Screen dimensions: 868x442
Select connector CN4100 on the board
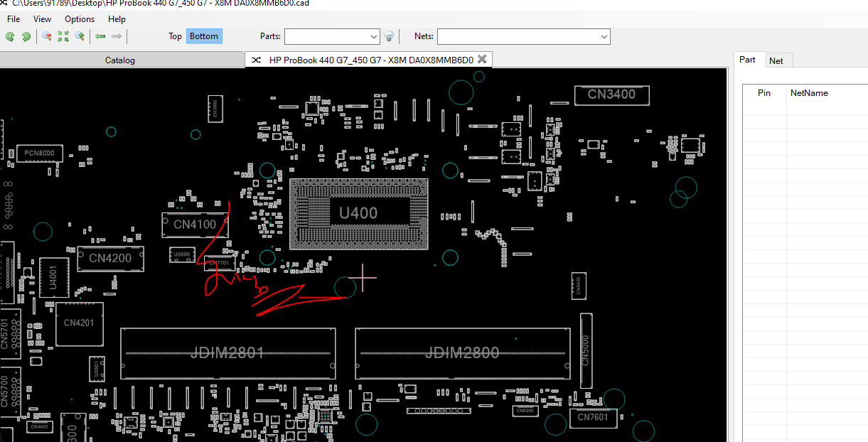click(195, 225)
